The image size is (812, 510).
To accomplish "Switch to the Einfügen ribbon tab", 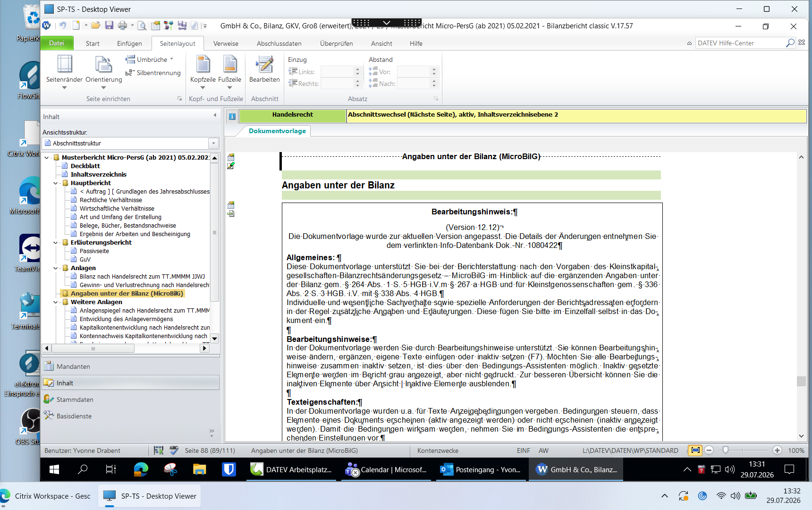I will tap(129, 43).
